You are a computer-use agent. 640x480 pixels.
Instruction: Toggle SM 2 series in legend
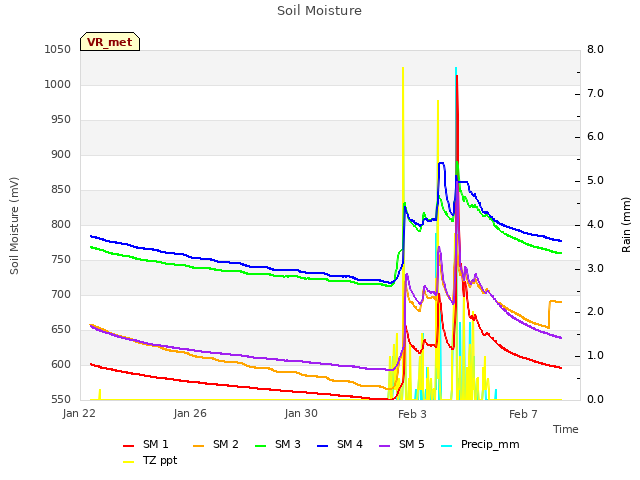(216, 444)
